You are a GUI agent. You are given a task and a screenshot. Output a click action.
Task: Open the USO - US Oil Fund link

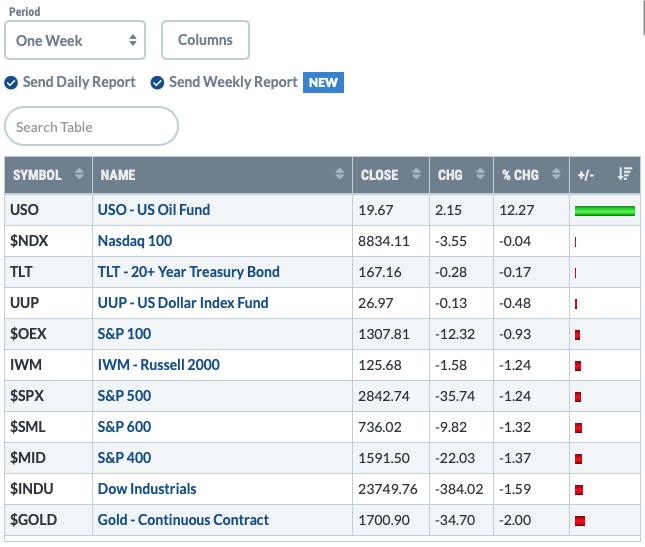coord(154,210)
